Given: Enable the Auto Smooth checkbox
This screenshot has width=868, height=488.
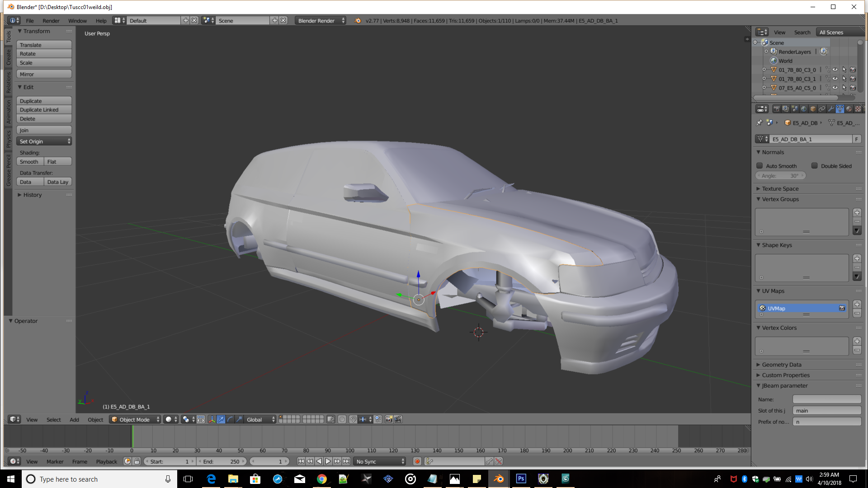Looking at the screenshot, I should 760,166.
